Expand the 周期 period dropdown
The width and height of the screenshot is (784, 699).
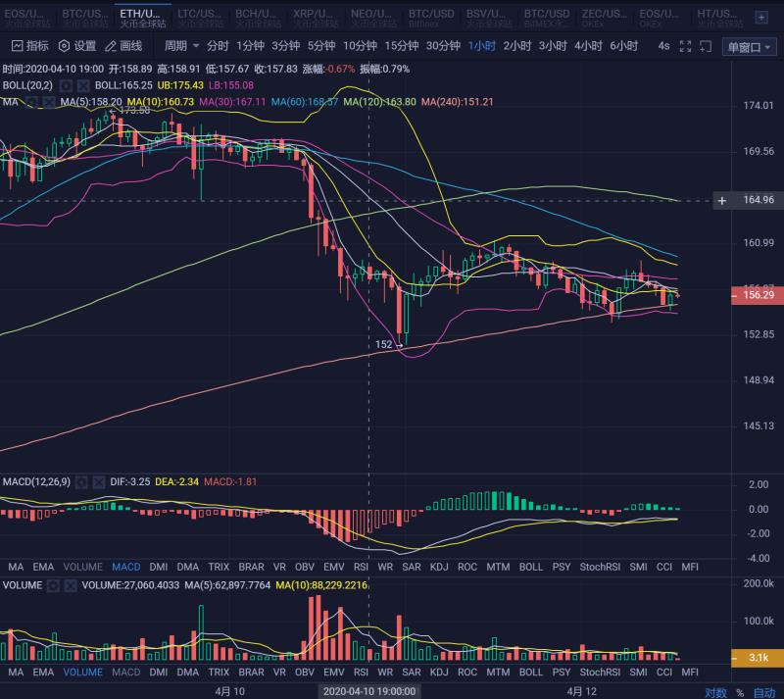(x=181, y=45)
